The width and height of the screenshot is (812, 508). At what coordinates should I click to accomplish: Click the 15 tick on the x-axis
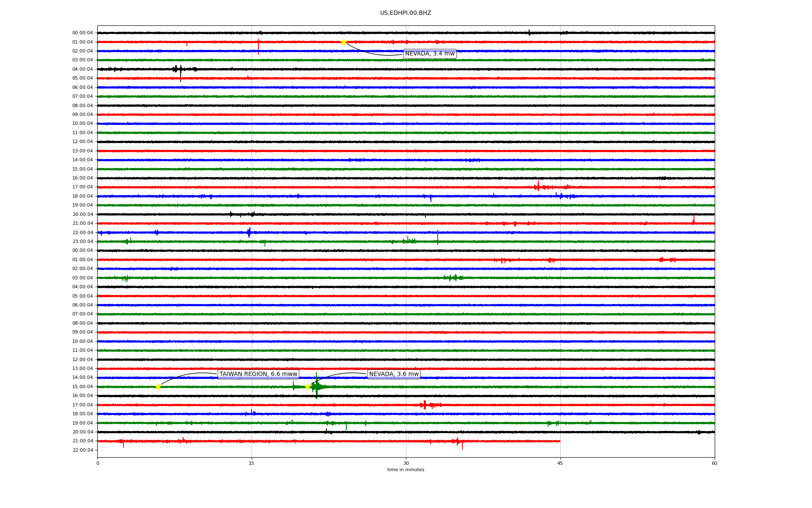[252, 463]
